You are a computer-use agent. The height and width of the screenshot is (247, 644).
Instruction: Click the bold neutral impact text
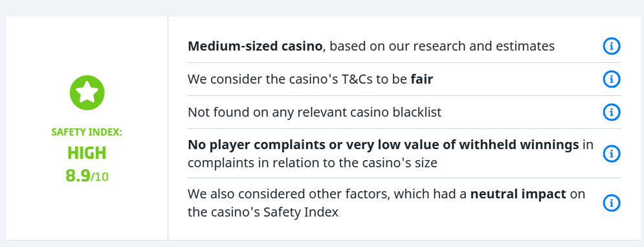coord(518,193)
